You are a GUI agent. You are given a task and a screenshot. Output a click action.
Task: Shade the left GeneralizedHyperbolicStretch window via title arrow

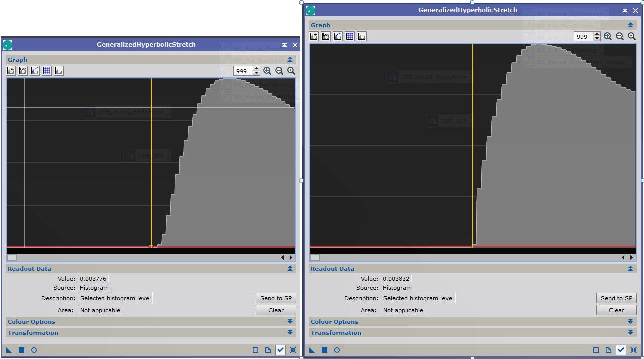click(x=284, y=45)
